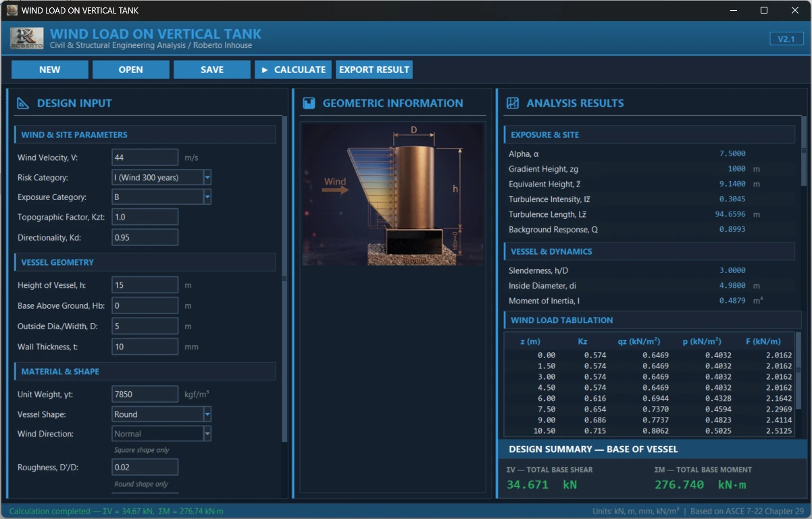Click the Calculation completed status message
Image resolution: width=812 pixels, height=519 pixels.
click(116, 512)
